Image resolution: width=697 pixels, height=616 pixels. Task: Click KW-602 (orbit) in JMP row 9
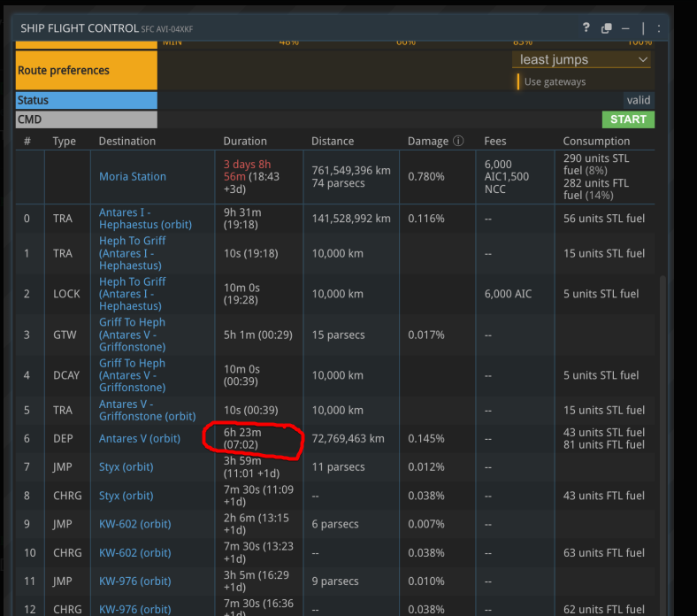click(134, 524)
